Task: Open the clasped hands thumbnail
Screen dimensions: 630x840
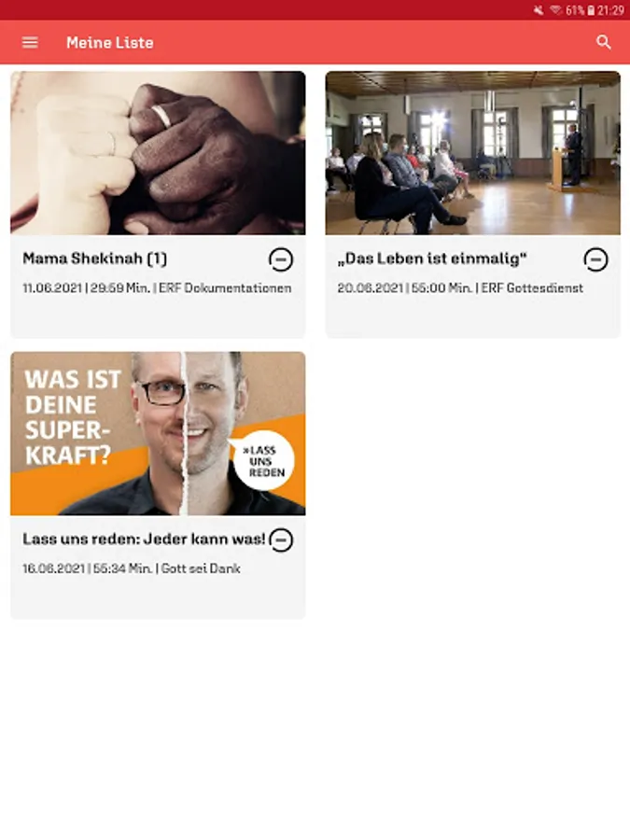Action: click(x=158, y=153)
